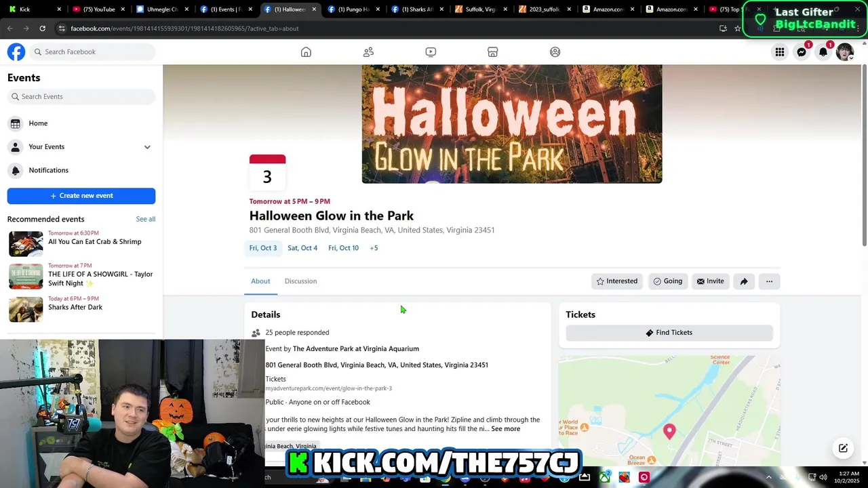Click the new message compose icon

click(843, 448)
